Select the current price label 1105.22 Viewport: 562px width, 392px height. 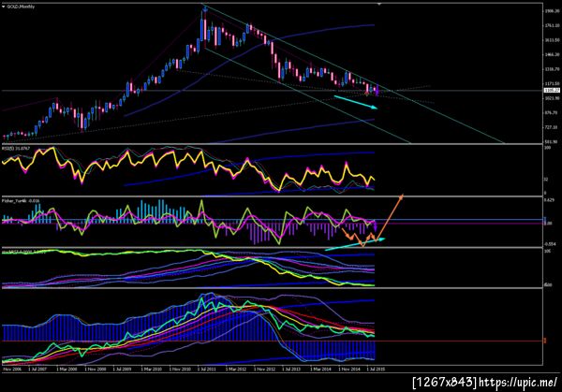552,90
